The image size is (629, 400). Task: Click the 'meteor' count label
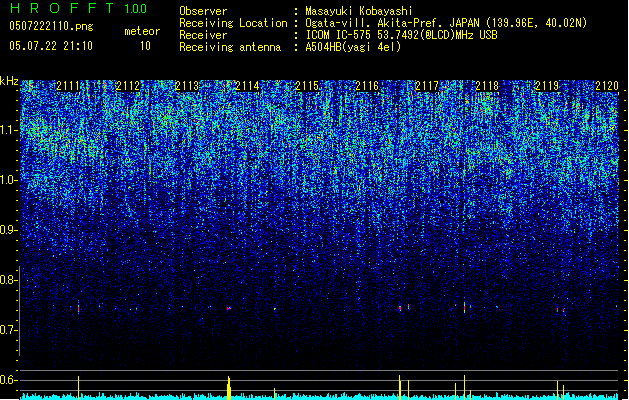(x=142, y=31)
